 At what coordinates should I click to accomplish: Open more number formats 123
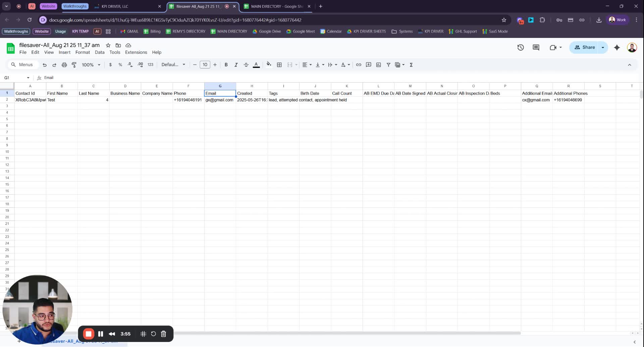[x=150, y=65]
